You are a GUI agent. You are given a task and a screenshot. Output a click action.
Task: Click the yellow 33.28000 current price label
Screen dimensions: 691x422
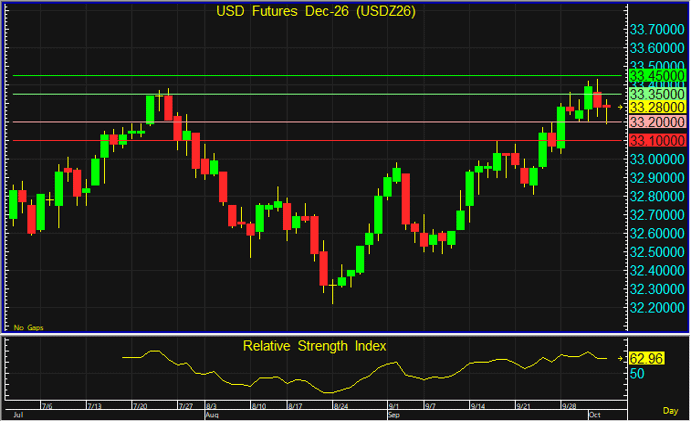657,107
